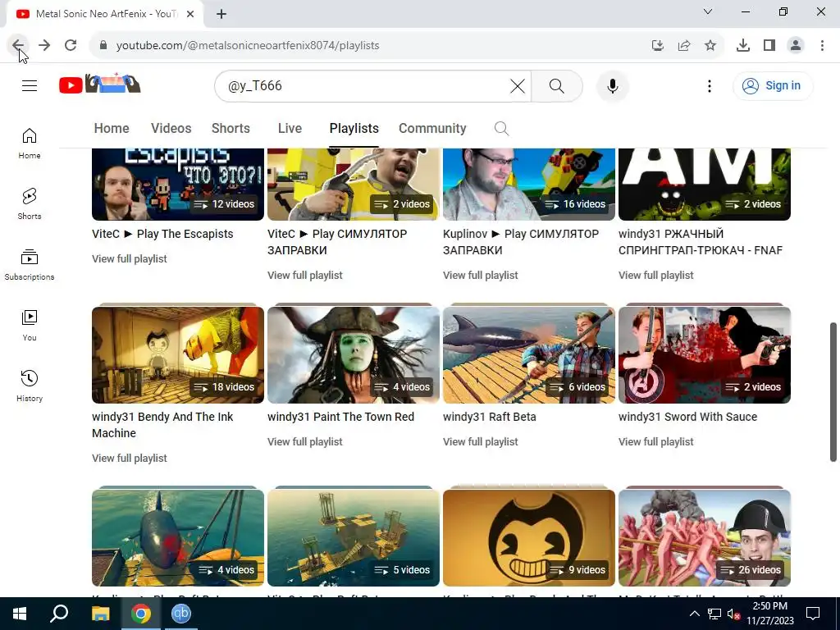View full playlist for ViteC Play The Escapists
This screenshot has height=630, width=840.
tap(129, 258)
